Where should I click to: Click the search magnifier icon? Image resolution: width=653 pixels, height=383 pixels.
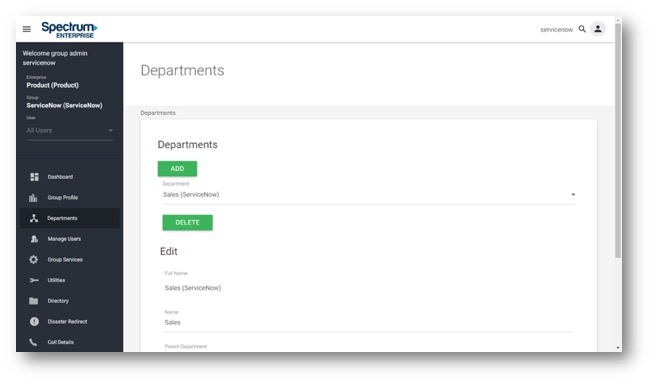pos(582,29)
